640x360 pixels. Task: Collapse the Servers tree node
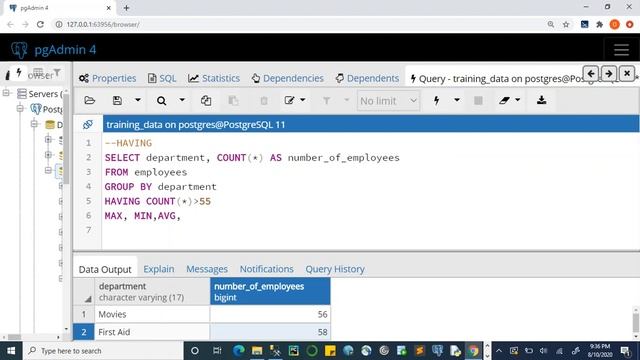coord(6,93)
